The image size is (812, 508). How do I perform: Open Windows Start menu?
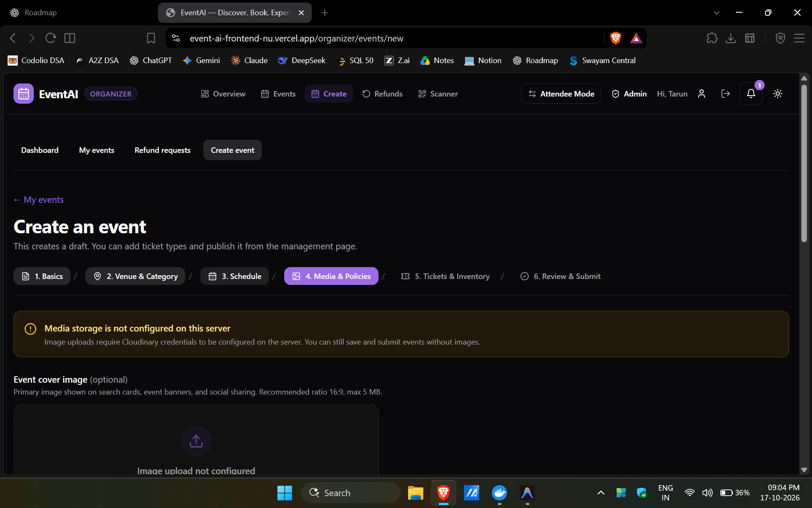pos(285,493)
